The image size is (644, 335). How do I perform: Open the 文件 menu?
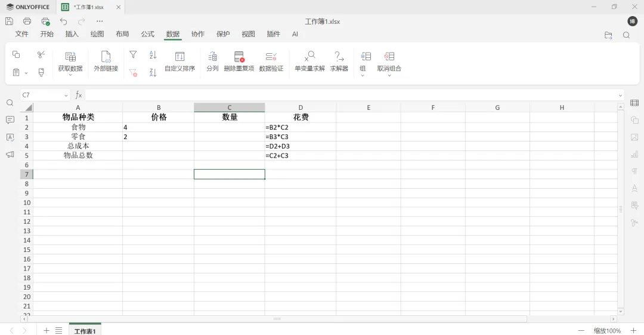(22, 34)
